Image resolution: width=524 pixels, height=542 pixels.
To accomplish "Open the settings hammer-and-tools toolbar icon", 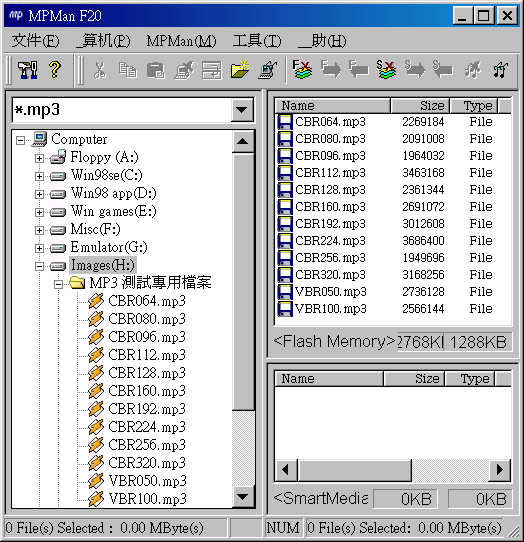I will (28, 70).
